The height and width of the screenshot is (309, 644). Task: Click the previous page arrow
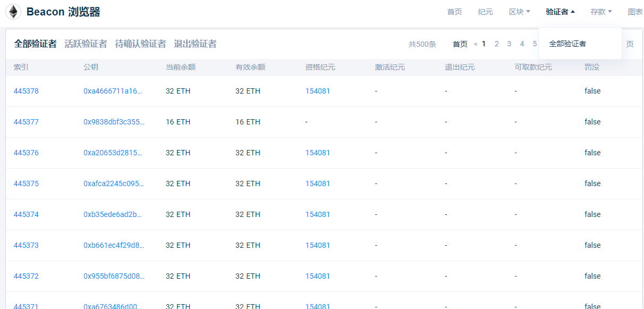[476, 44]
